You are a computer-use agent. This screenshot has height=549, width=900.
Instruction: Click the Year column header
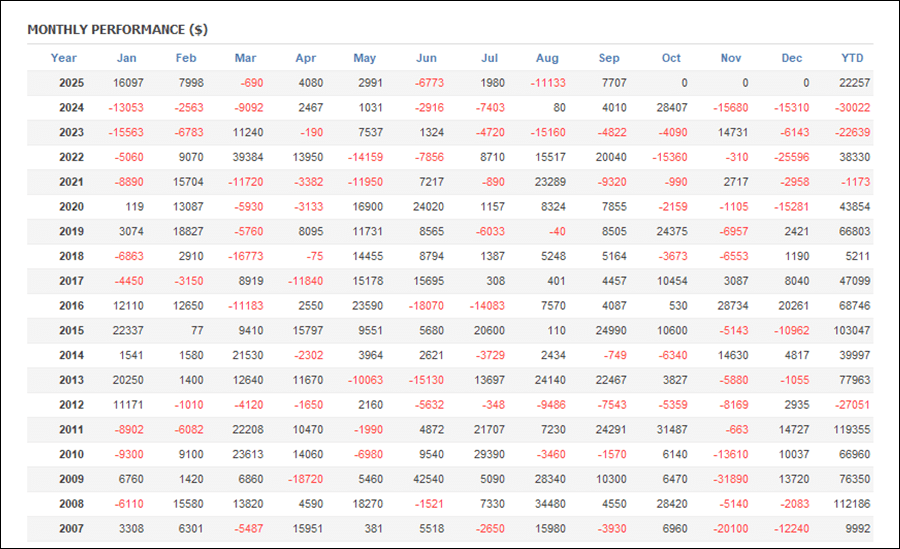pos(64,58)
